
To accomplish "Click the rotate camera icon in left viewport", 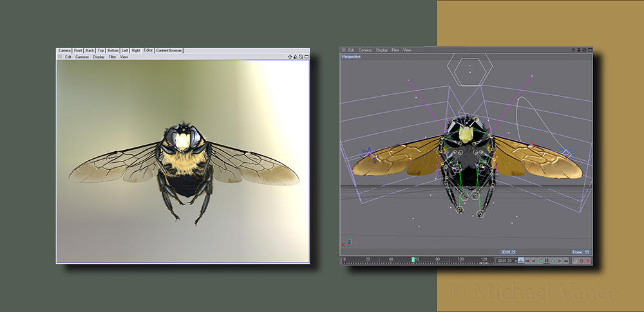I will [301, 57].
